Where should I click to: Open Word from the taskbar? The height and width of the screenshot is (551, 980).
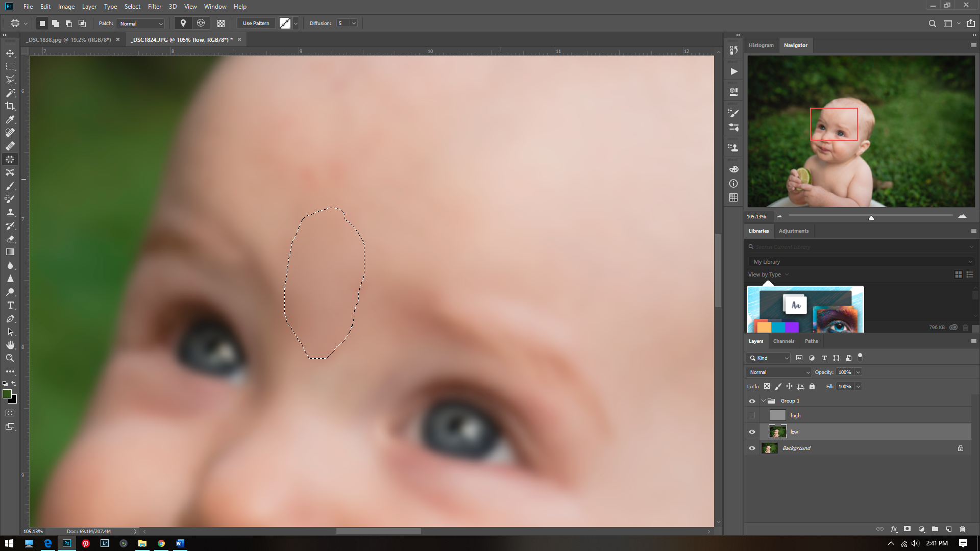click(180, 543)
